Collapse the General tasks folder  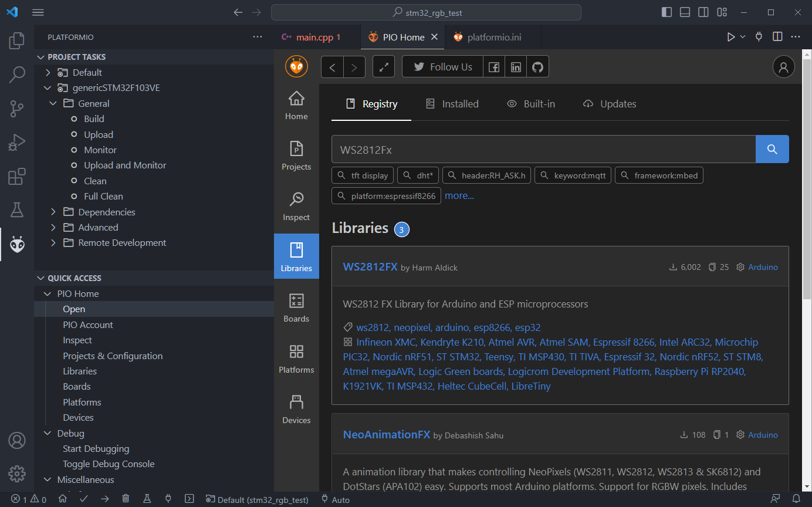point(154,103)
